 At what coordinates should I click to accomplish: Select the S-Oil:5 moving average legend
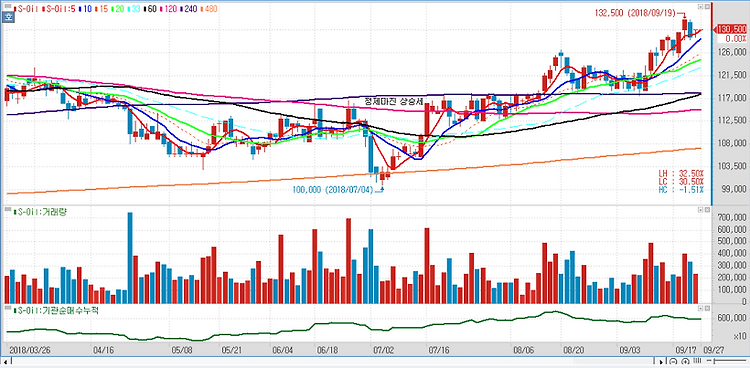coord(58,9)
